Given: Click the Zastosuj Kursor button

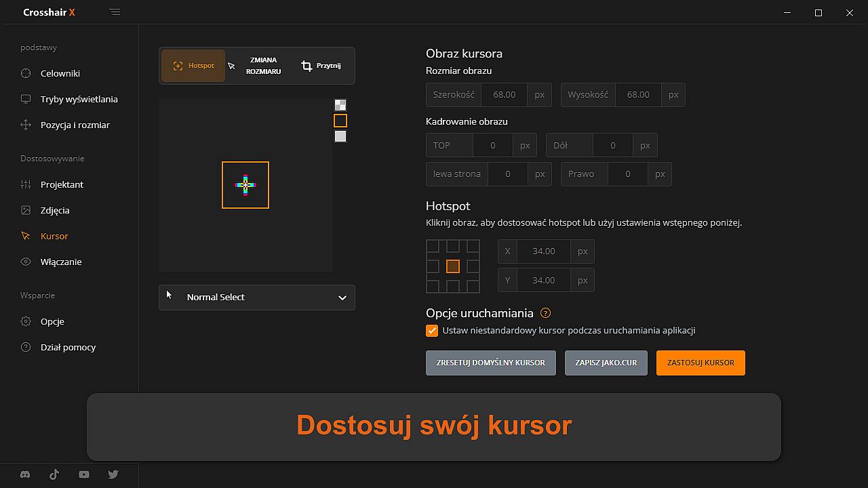Looking at the screenshot, I should click(x=701, y=363).
